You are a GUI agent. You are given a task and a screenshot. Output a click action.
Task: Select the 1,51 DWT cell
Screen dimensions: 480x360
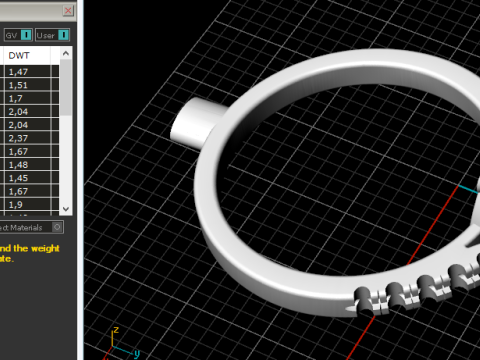pos(27,85)
